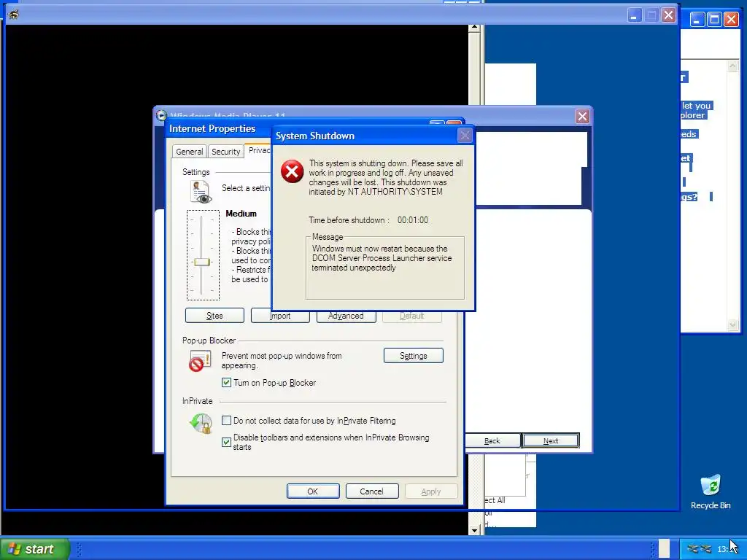
Task: Open the Start menu
Action: click(35, 549)
